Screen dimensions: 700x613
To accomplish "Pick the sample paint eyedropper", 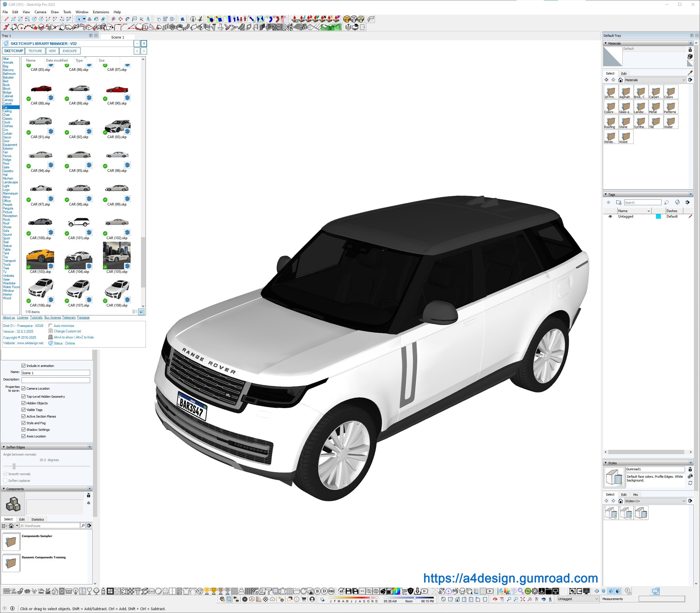I will (x=690, y=73).
